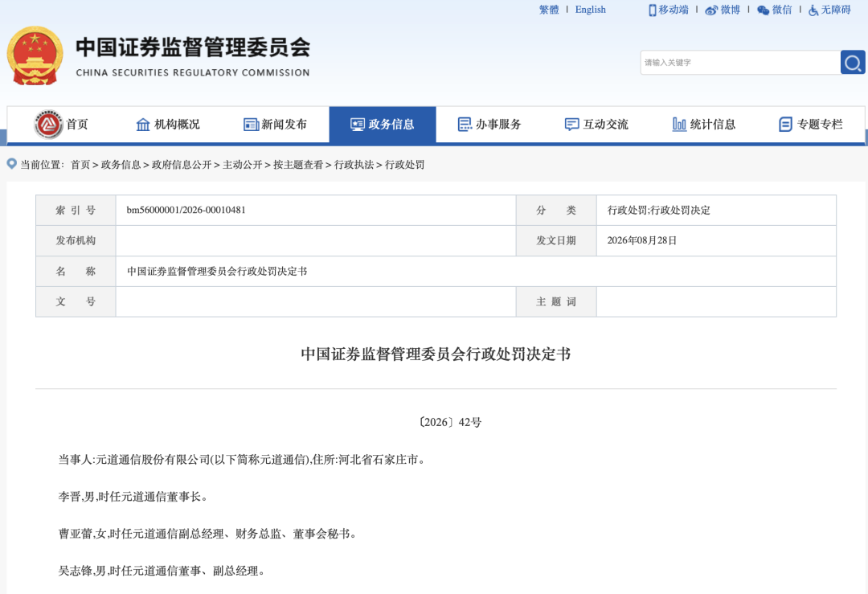
Task: Click the accessibility wheelchair icon
Action: pos(813,10)
